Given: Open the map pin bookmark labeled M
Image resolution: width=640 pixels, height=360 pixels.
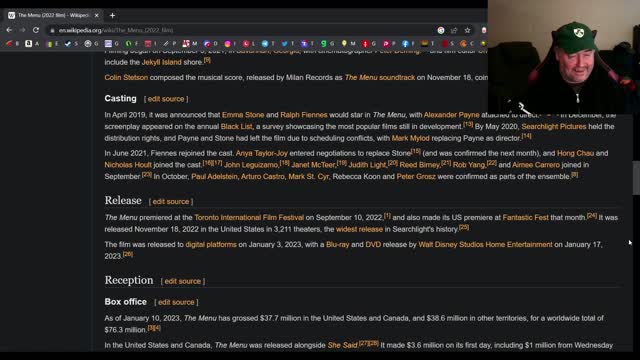Looking at the screenshot, I should coord(348,43).
